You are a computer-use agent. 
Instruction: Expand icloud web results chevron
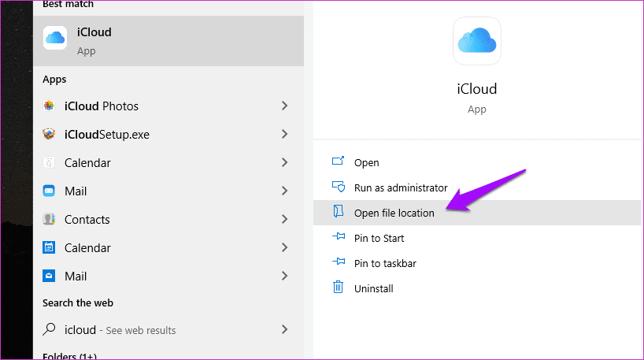click(x=285, y=329)
